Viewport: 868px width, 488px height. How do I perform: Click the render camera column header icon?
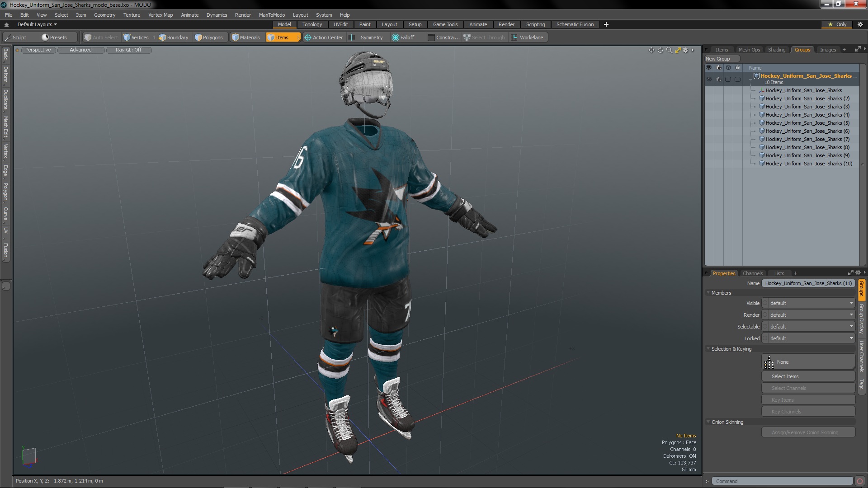point(718,68)
